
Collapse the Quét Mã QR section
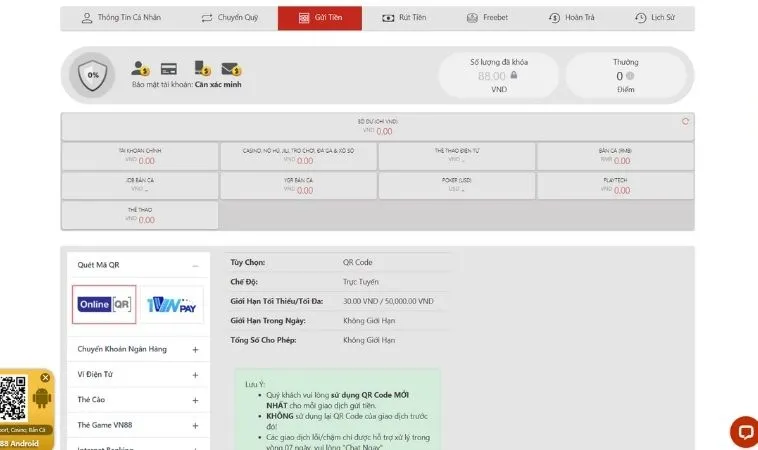pos(195,265)
